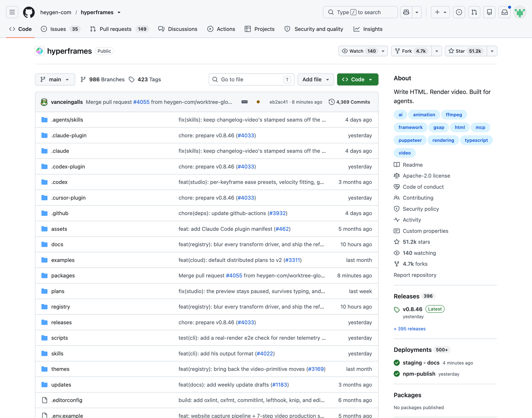View 4.7k forks list
This screenshot has width=532, height=418.
click(411, 264)
